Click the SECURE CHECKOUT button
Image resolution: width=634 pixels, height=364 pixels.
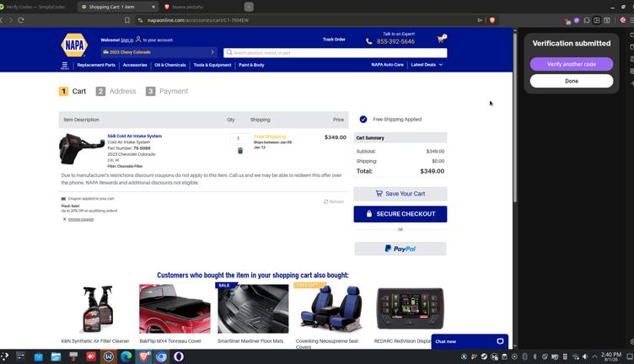coord(400,214)
